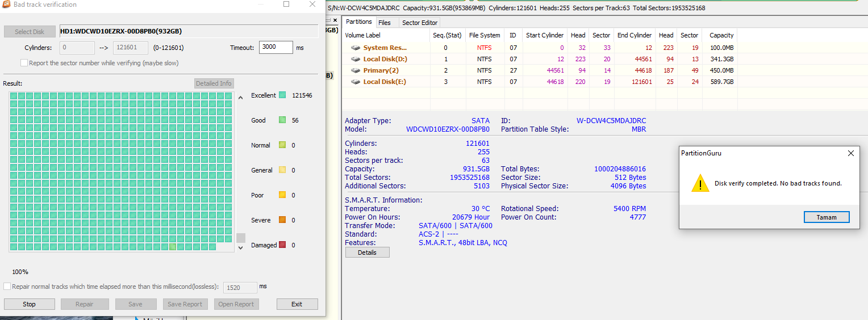Click the Rotational Speed value 5400 RPM
Viewport: 868px width, 320px height.
(x=630, y=209)
